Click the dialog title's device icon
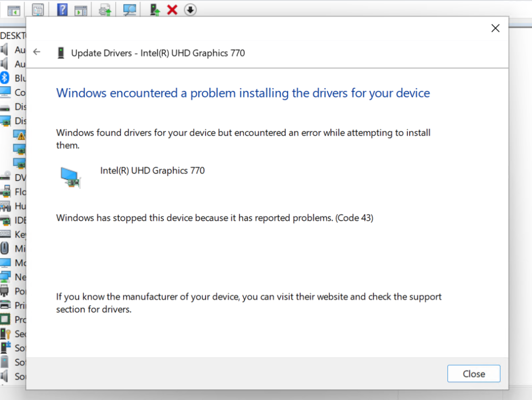The image size is (532, 400). [61, 53]
